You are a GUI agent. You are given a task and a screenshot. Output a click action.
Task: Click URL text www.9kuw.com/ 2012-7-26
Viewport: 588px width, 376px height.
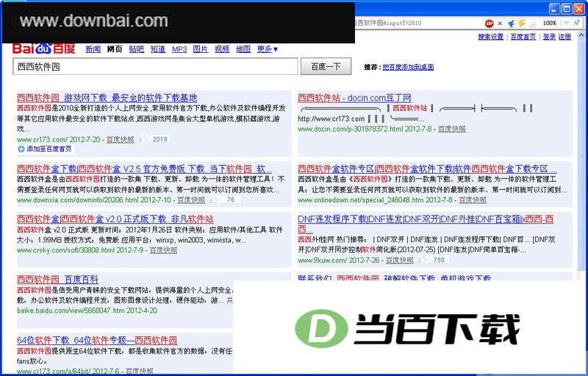tap(339, 260)
